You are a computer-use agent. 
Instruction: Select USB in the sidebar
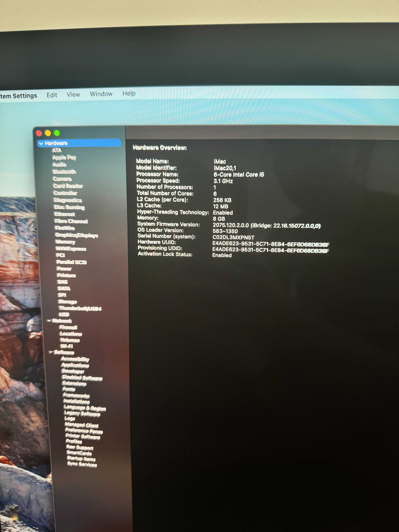click(64, 314)
